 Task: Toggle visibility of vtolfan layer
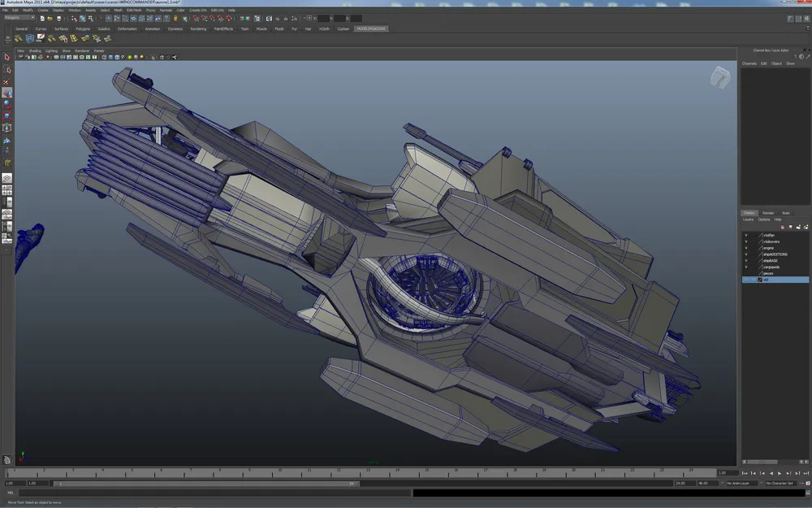click(746, 235)
